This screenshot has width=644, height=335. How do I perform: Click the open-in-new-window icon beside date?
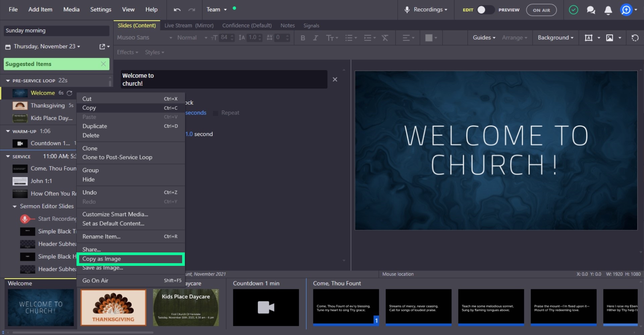102,47
